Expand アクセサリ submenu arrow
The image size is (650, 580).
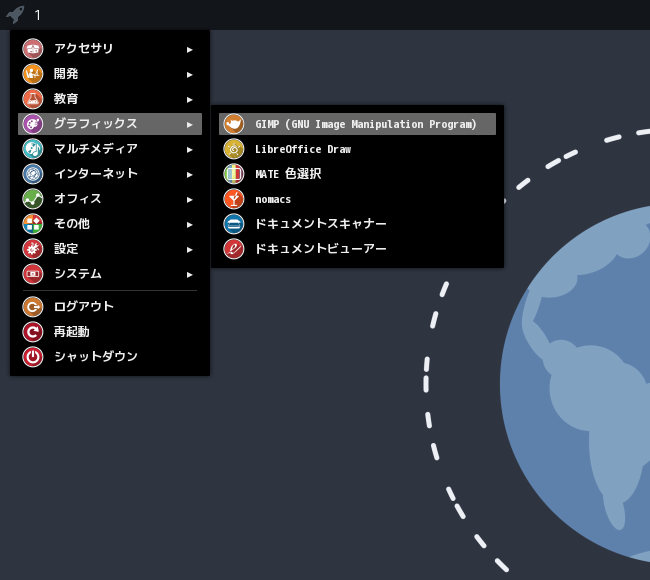tap(189, 50)
